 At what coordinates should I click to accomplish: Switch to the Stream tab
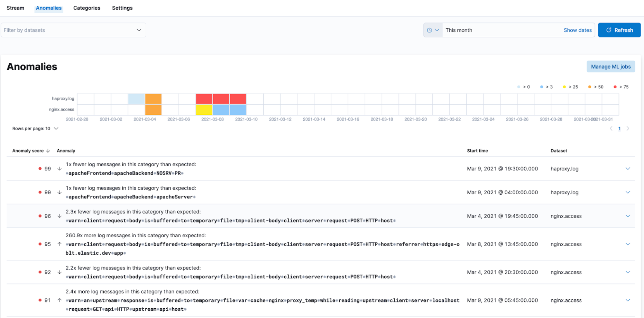click(15, 8)
